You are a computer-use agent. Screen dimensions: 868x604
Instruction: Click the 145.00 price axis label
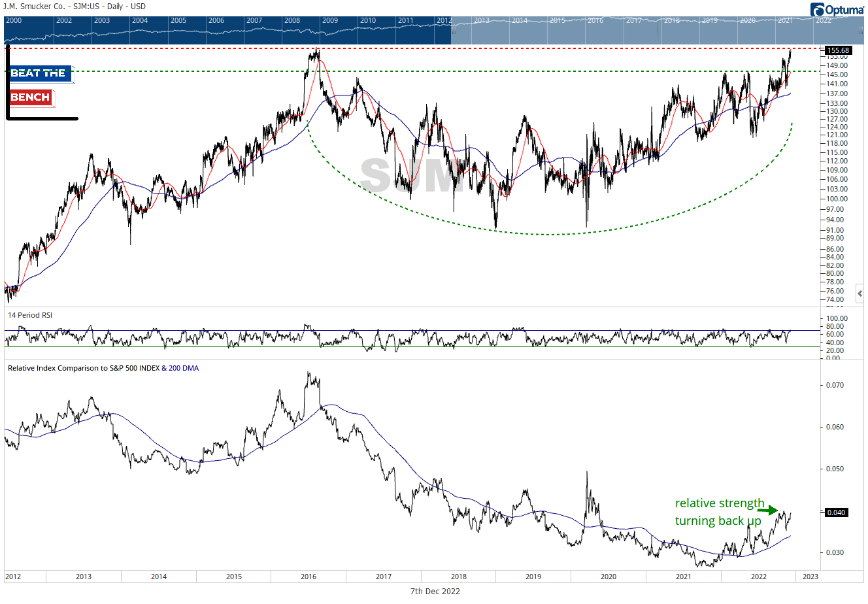click(x=837, y=75)
